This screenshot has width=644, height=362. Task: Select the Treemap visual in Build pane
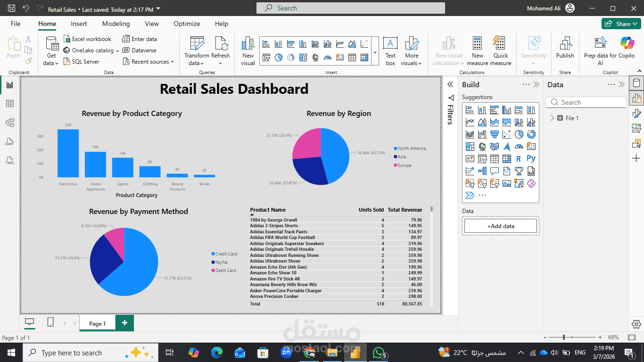pyautogui.click(x=470, y=147)
